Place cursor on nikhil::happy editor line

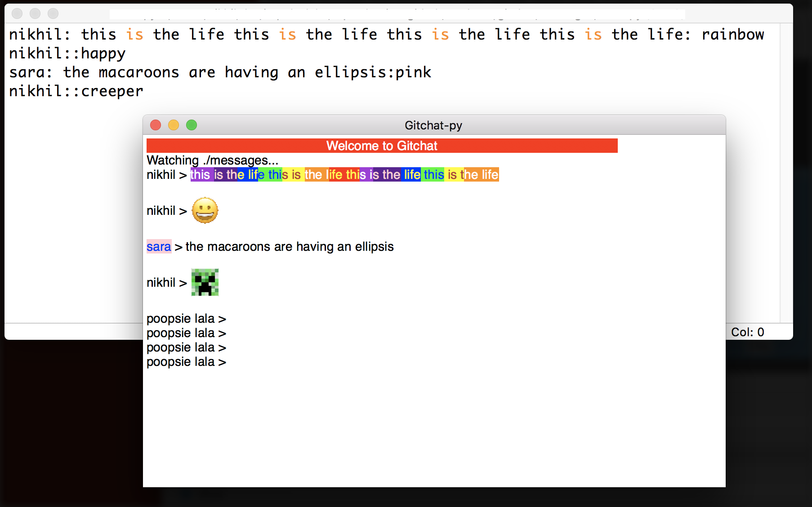[x=67, y=53]
